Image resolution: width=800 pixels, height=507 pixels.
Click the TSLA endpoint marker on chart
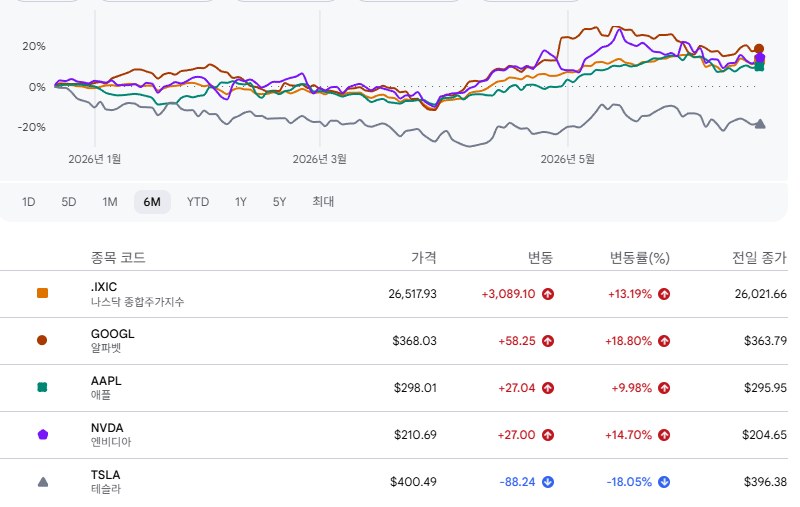(x=760, y=123)
